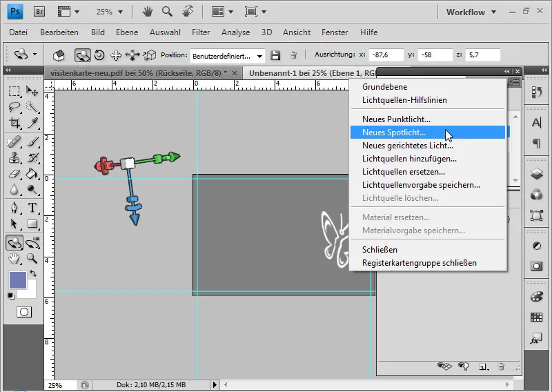Screen dimensions: 552x392
Task: Click the 3D pan tool in options bar
Action: pyautogui.click(x=116, y=55)
